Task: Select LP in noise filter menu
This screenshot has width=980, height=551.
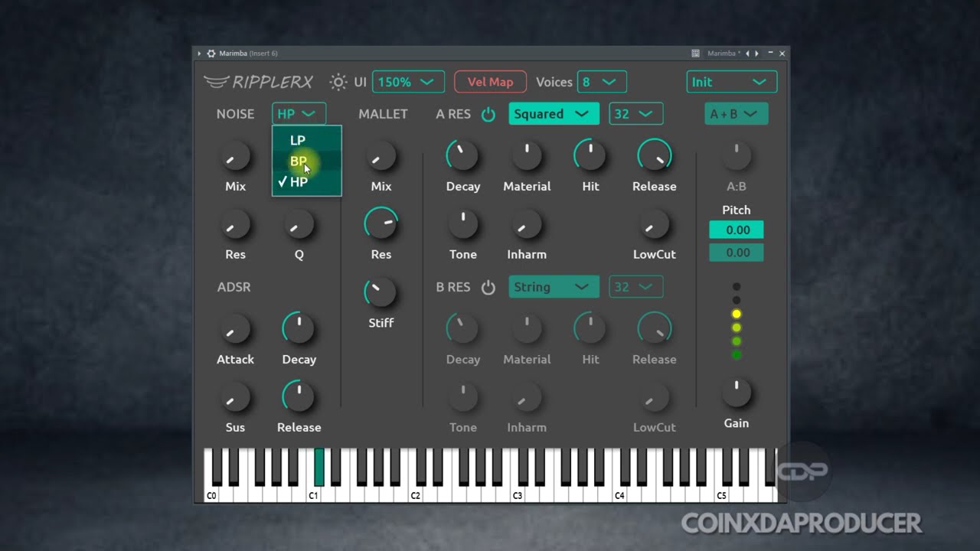Action: click(x=307, y=140)
